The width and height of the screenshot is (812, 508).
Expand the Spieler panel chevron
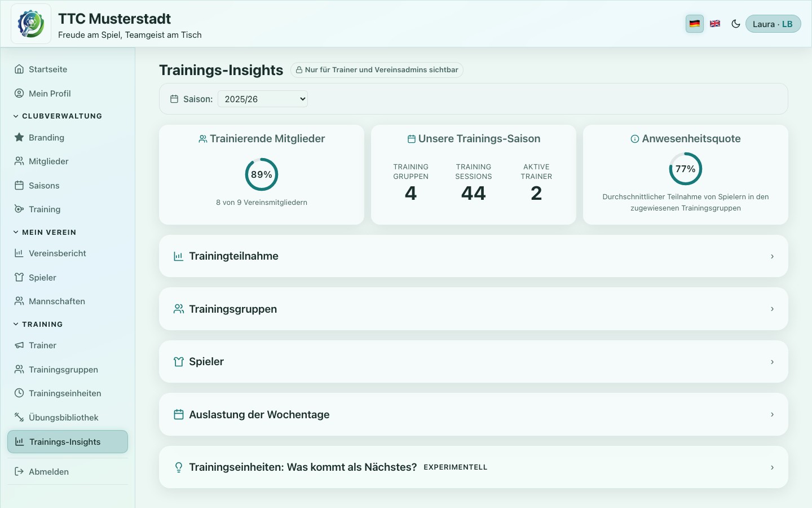pyautogui.click(x=772, y=362)
